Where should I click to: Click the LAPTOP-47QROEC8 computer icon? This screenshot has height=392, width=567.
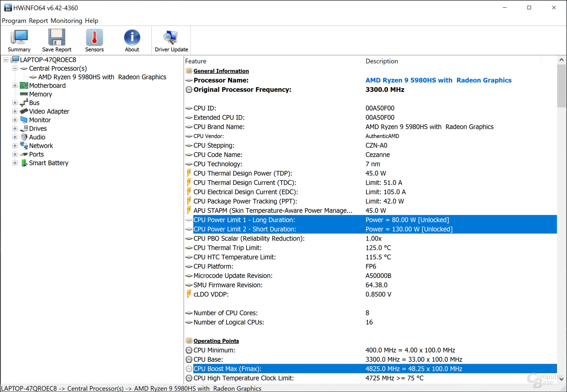click(x=15, y=60)
